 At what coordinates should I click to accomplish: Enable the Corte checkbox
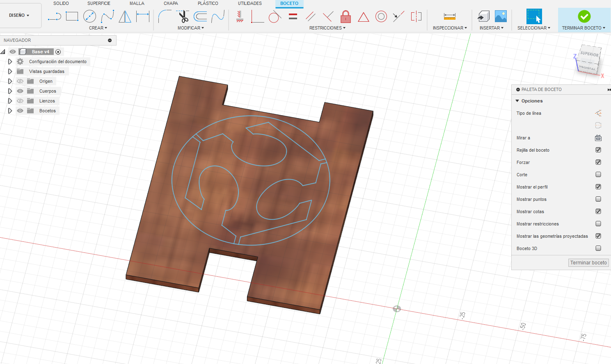598,175
